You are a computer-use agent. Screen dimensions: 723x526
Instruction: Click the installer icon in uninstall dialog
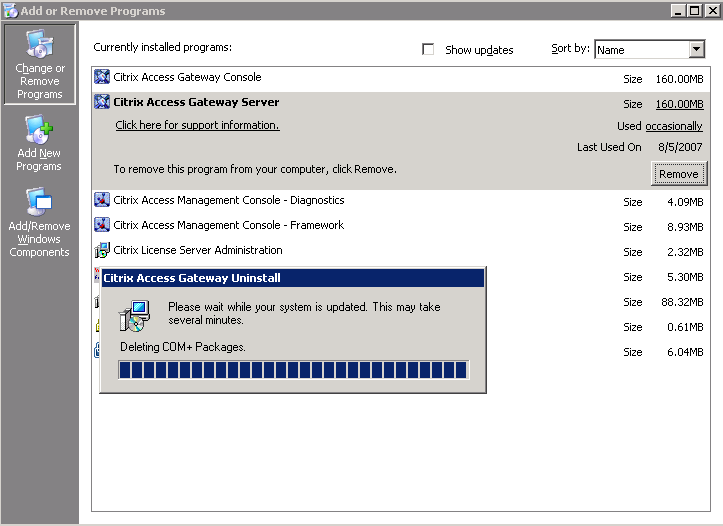[x=134, y=316]
